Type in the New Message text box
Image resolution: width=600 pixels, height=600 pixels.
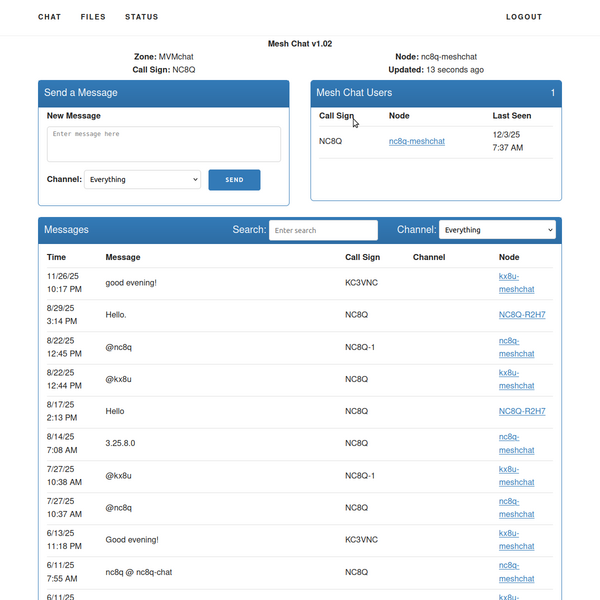coord(163,143)
